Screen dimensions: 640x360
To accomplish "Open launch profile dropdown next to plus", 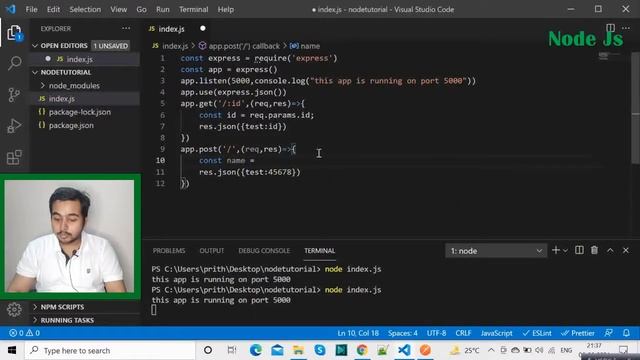I will [x=565, y=251].
